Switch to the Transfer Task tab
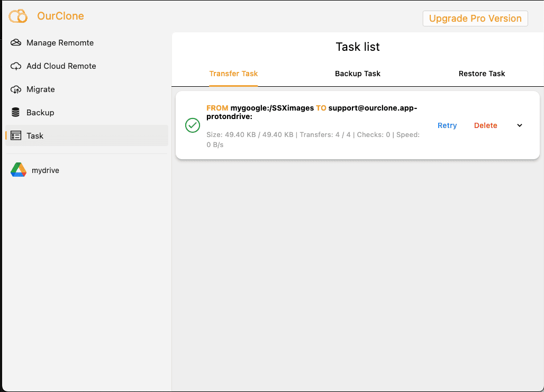 click(233, 74)
